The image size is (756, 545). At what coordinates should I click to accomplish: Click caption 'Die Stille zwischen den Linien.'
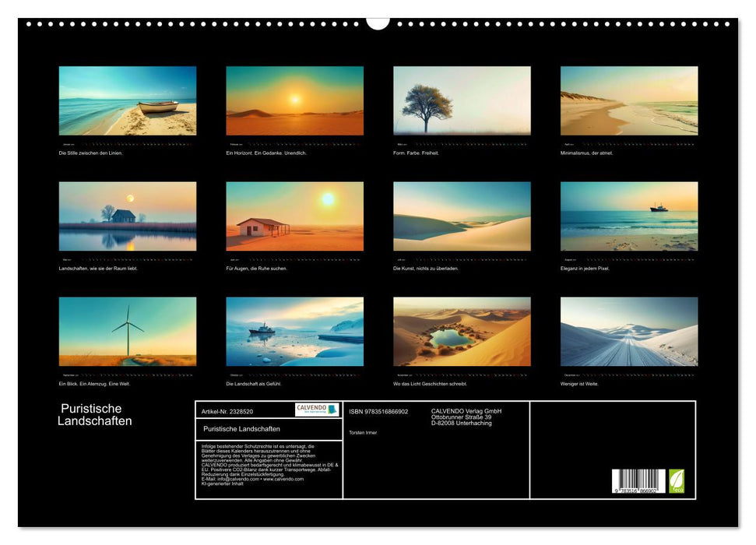point(90,153)
